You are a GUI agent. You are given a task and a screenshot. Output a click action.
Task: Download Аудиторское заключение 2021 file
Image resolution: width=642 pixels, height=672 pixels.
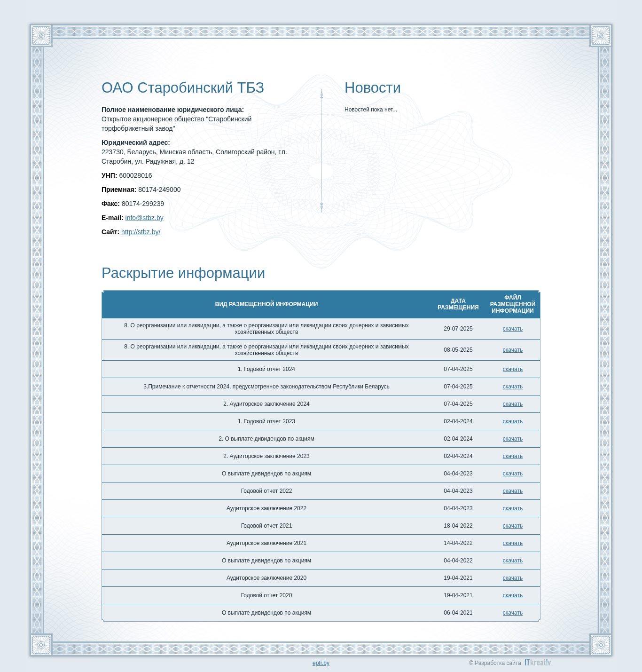(512, 543)
